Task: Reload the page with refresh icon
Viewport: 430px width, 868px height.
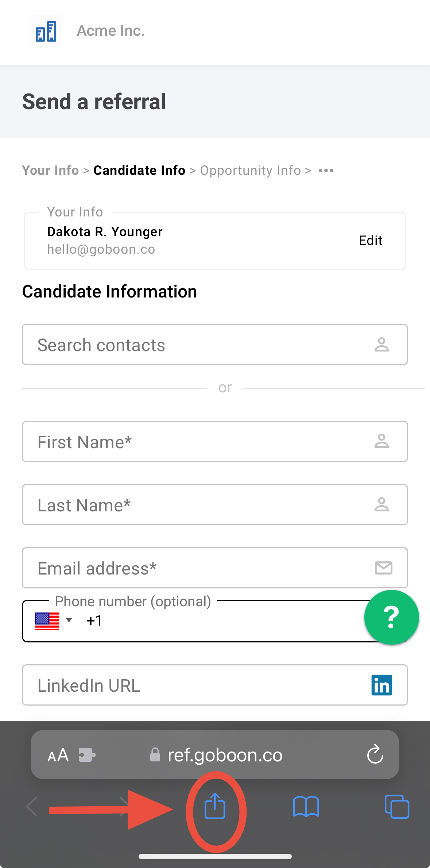Action: click(375, 754)
